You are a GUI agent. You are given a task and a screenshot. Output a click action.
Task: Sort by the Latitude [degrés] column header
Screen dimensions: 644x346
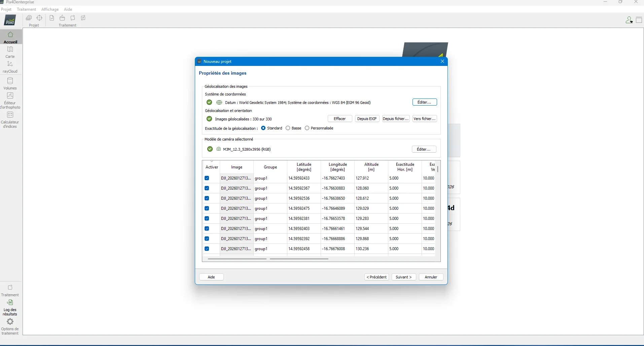[304, 167]
